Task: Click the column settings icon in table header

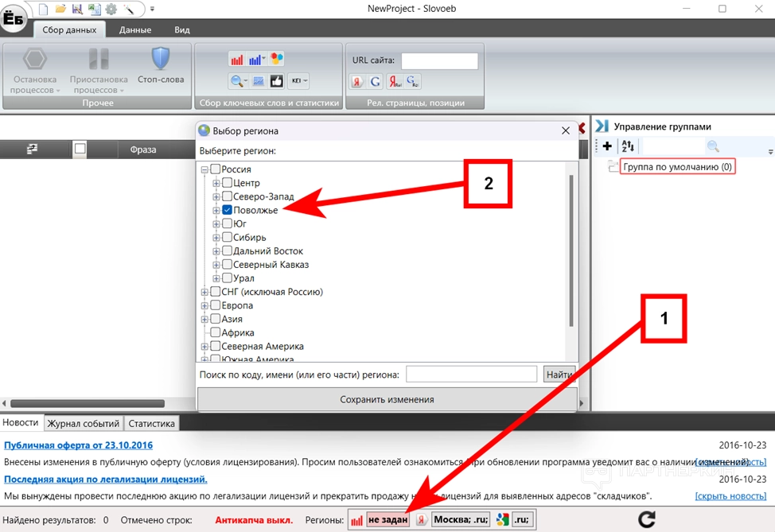Action: coord(32,149)
